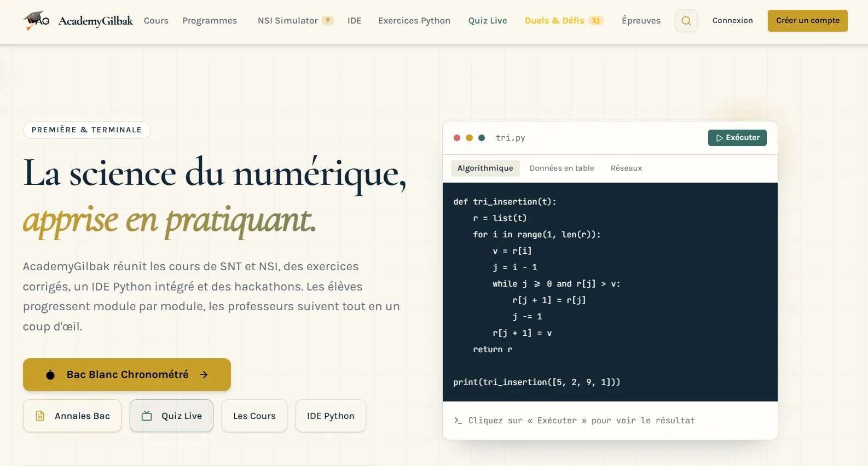Switch to the Algorithmique tab
This screenshot has height=466, width=868.
(x=485, y=168)
